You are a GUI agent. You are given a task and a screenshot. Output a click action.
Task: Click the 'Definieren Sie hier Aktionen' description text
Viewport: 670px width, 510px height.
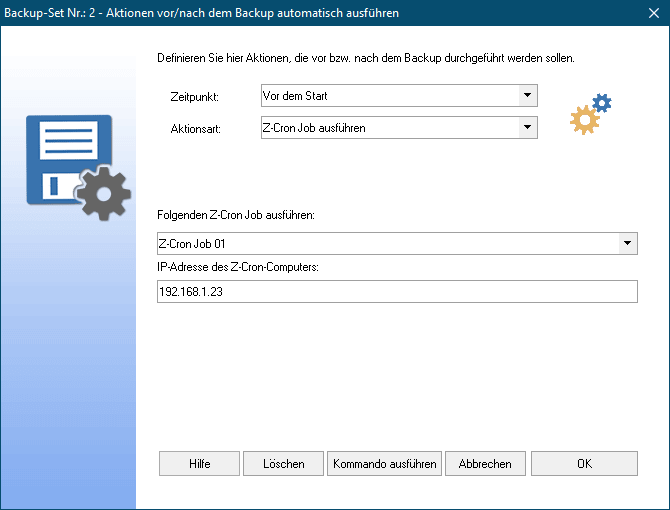pos(366,58)
